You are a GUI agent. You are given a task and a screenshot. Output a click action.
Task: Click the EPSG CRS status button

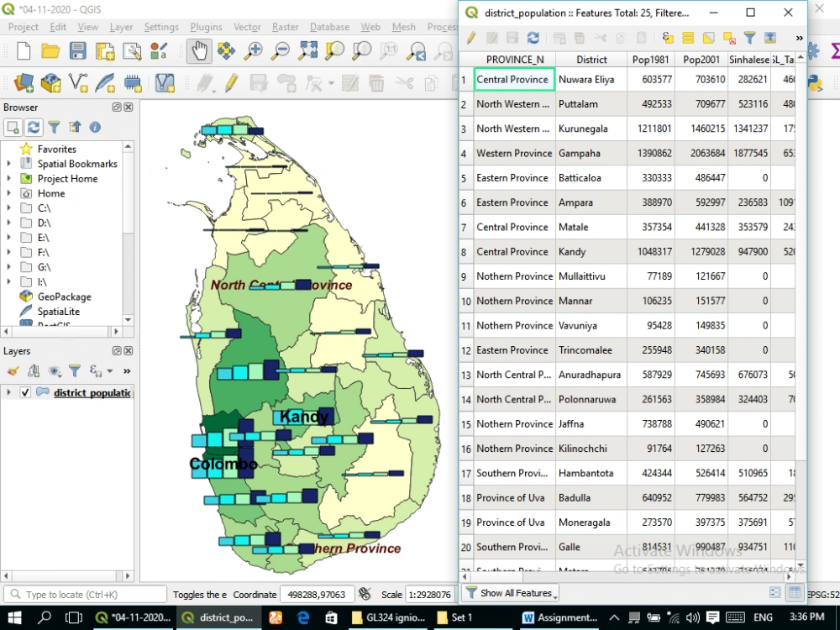coord(820,594)
